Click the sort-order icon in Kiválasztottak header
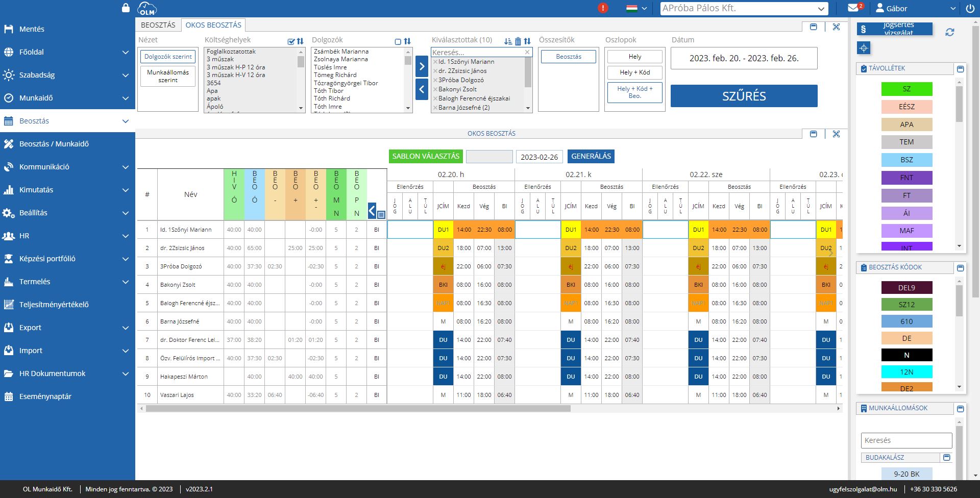980x498 pixels. [508, 41]
